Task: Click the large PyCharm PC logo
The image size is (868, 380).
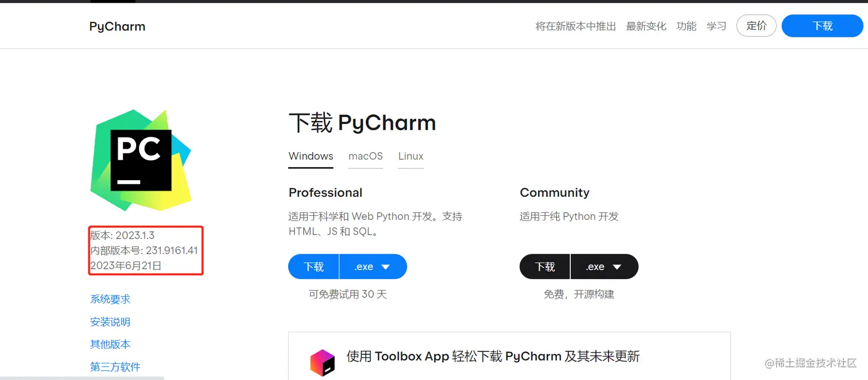Action: 141,160
